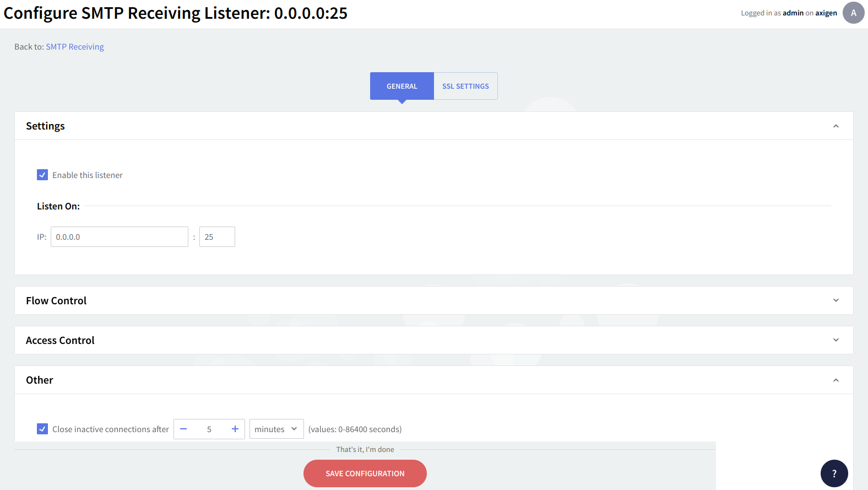Click the Other section header title

click(x=40, y=380)
